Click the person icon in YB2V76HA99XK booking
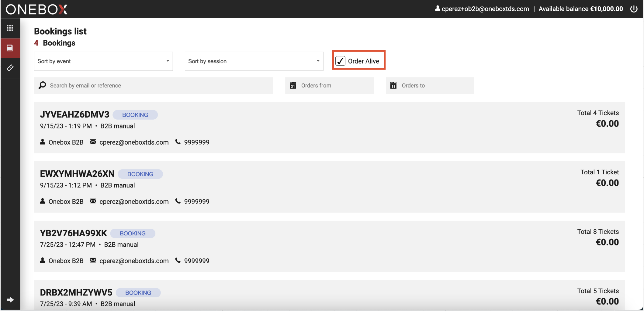 pyautogui.click(x=43, y=260)
